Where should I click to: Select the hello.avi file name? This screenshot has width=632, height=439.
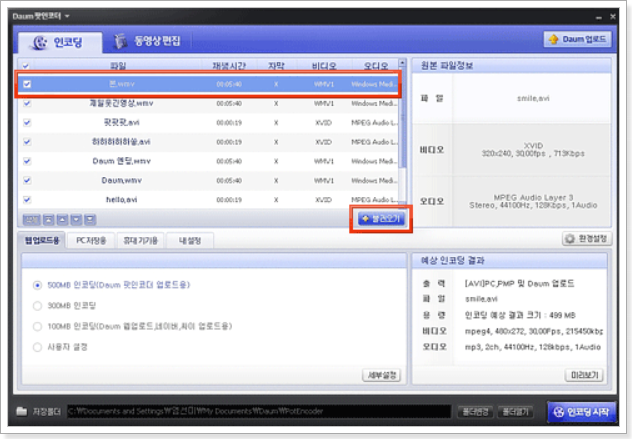click(x=121, y=200)
